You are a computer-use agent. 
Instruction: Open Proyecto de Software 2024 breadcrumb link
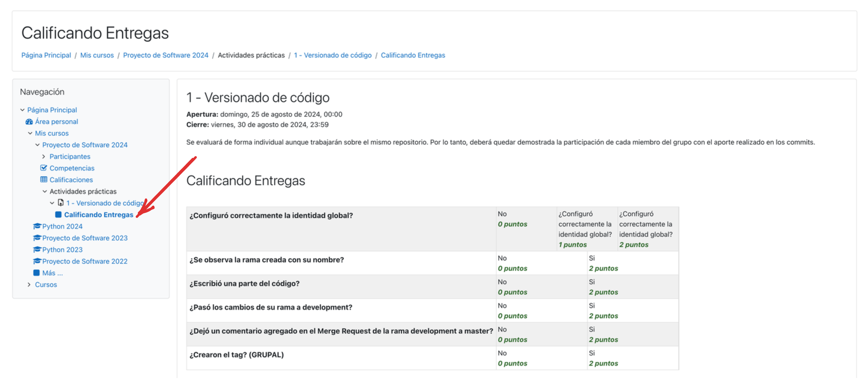coord(166,55)
